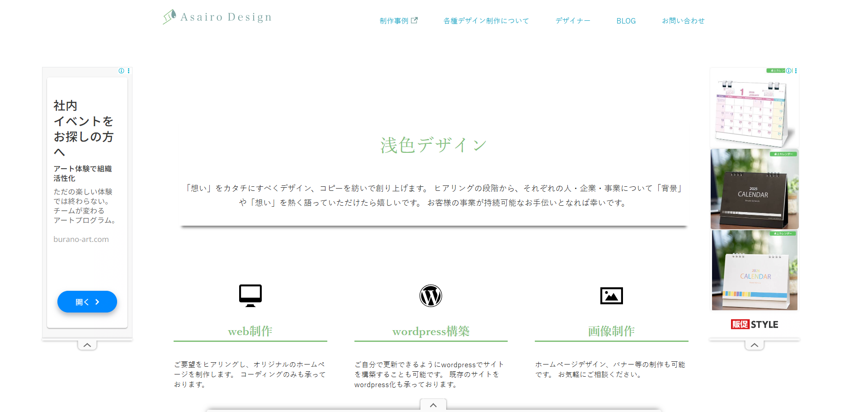868x412 pixels.
Task: Open the left ad info icon
Action: (121, 71)
